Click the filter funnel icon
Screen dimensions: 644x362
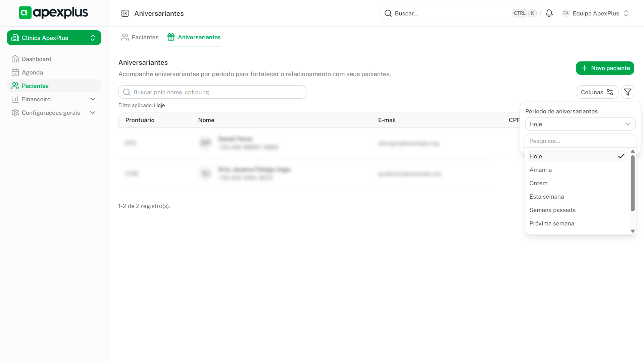(627, 92)
